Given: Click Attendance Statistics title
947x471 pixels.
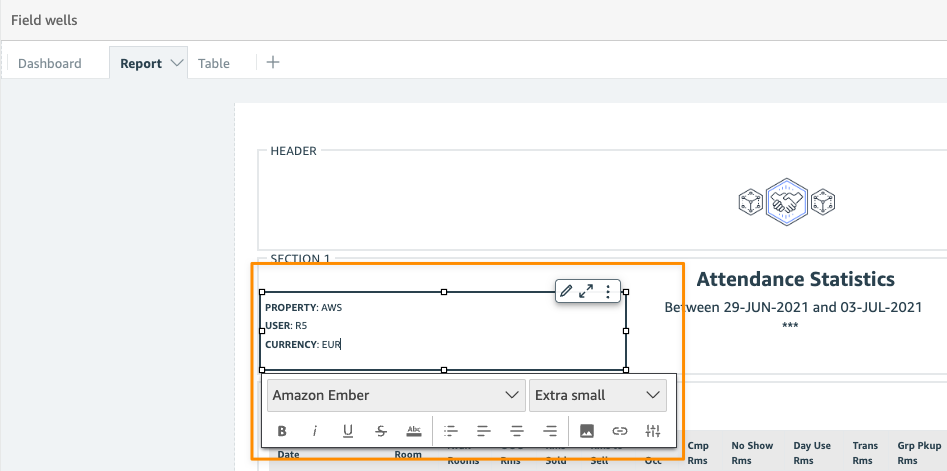Looking at the screenshot, I should (x=795, y=279).
